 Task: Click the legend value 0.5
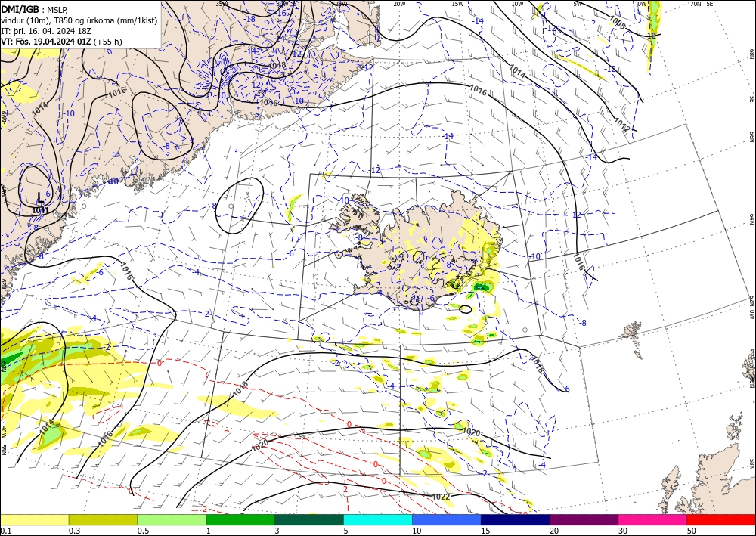(143, 531)
